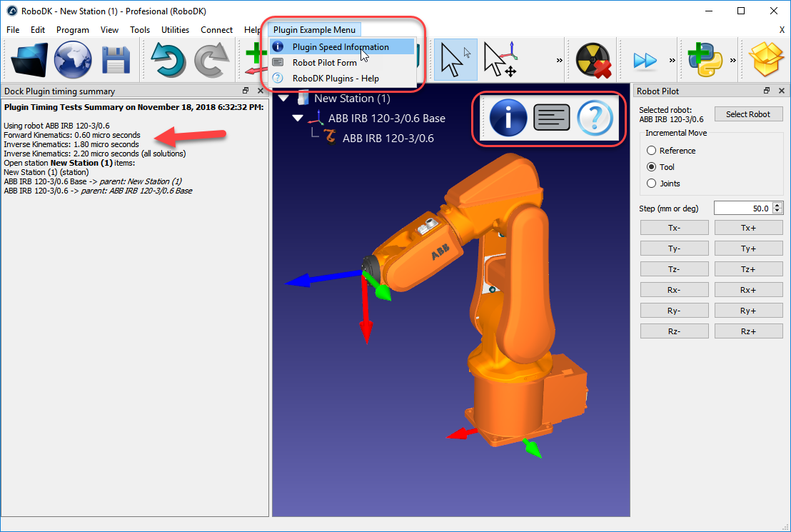The image size is (791, 532).
Task: Click the Rx- button
Action: (x=674, y=290)
